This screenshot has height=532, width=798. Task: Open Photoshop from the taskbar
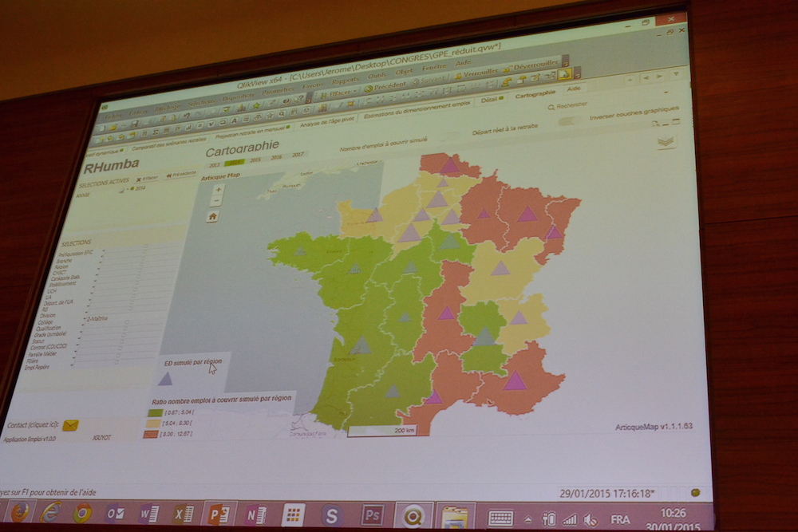(x=372, y=514)
